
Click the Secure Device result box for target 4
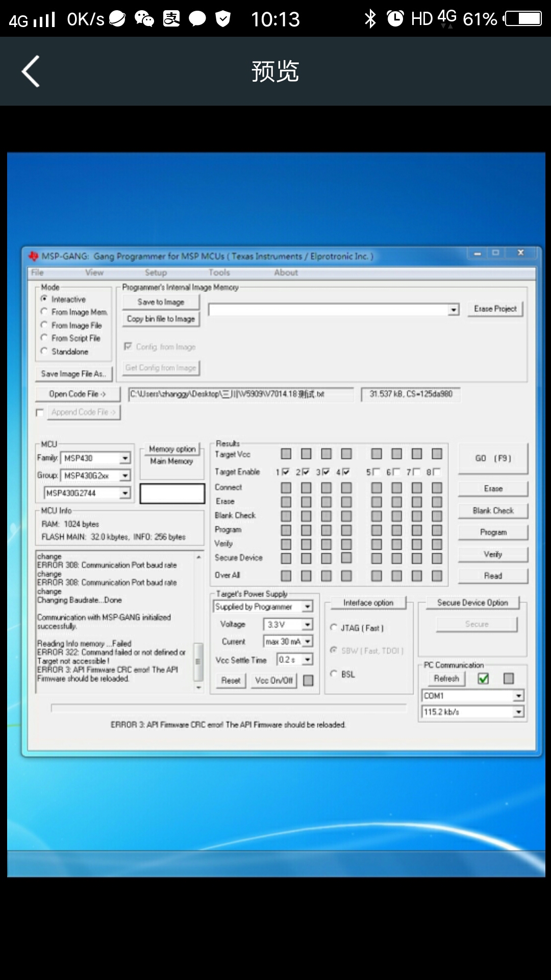pos(346,558)
